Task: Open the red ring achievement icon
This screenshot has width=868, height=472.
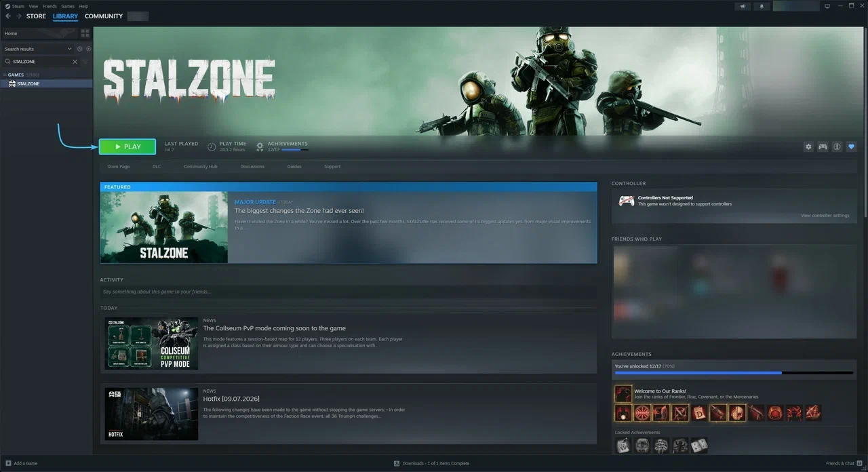Action: pos(775,412)
